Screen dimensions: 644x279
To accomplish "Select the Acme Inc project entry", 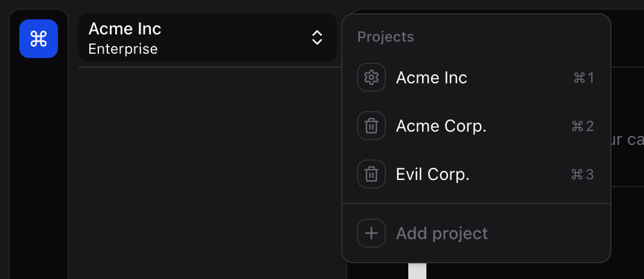I will (x=432, y=78).
